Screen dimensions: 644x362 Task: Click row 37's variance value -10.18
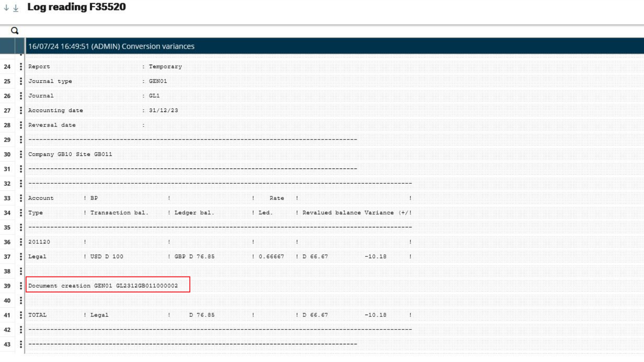click(375, 256)
